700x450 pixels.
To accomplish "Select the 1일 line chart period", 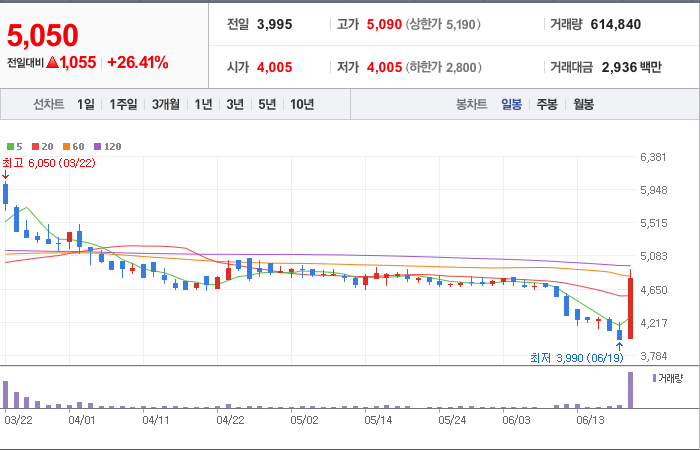I will point(86,104).
